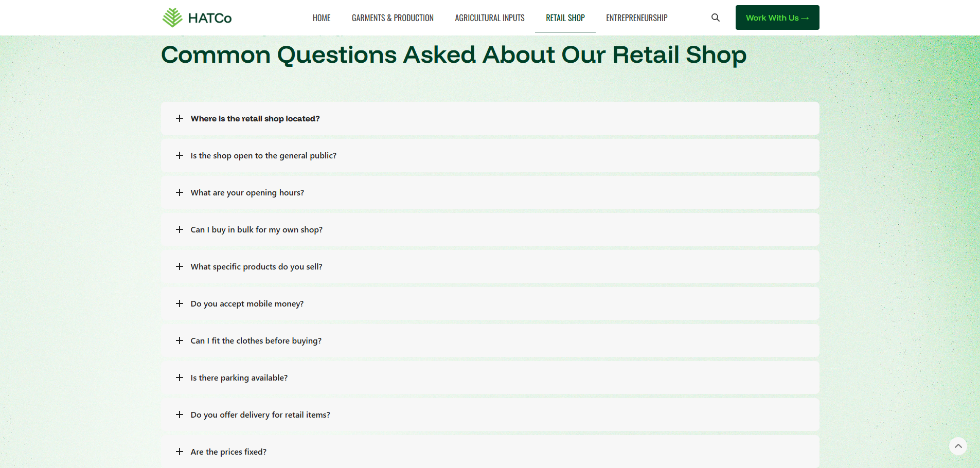Go to Garments & Production page
The width and height of the screenshot is (980, 468).
click(393, 18)
